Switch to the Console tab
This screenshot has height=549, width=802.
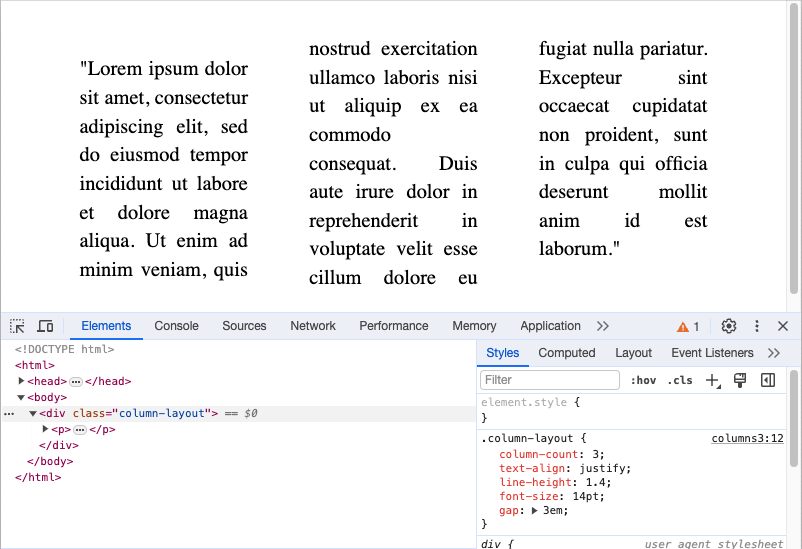point(176,326)
